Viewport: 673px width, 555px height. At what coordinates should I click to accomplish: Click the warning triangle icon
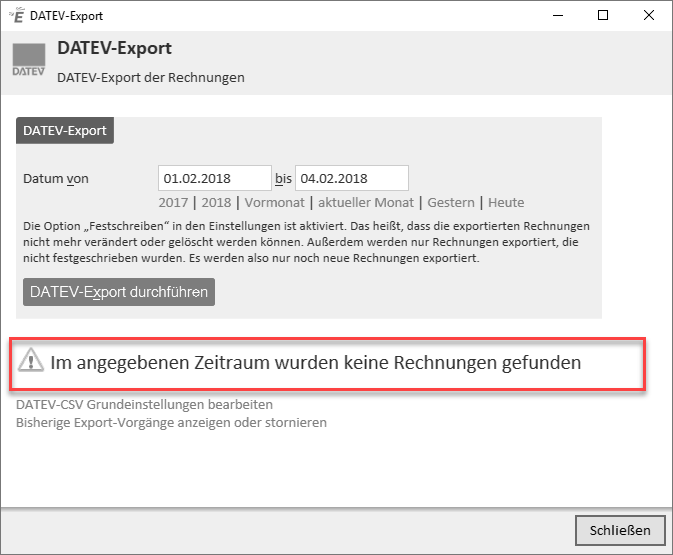(31, 360)
